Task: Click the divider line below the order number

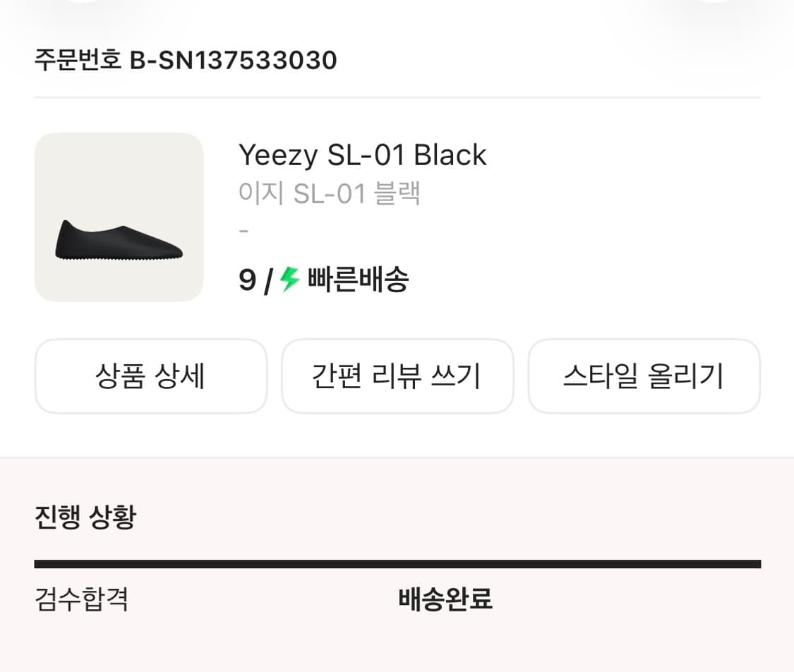Action: click(397, 97)
